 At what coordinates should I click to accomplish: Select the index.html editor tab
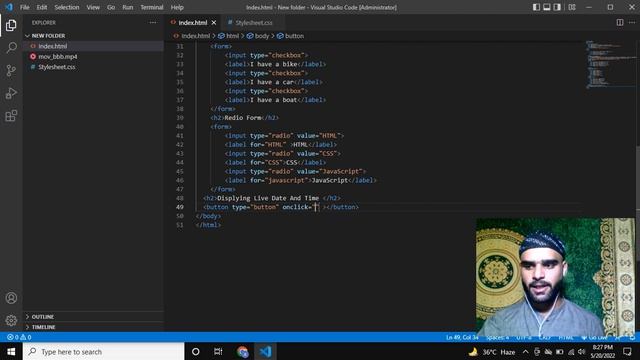click(193, 22)
